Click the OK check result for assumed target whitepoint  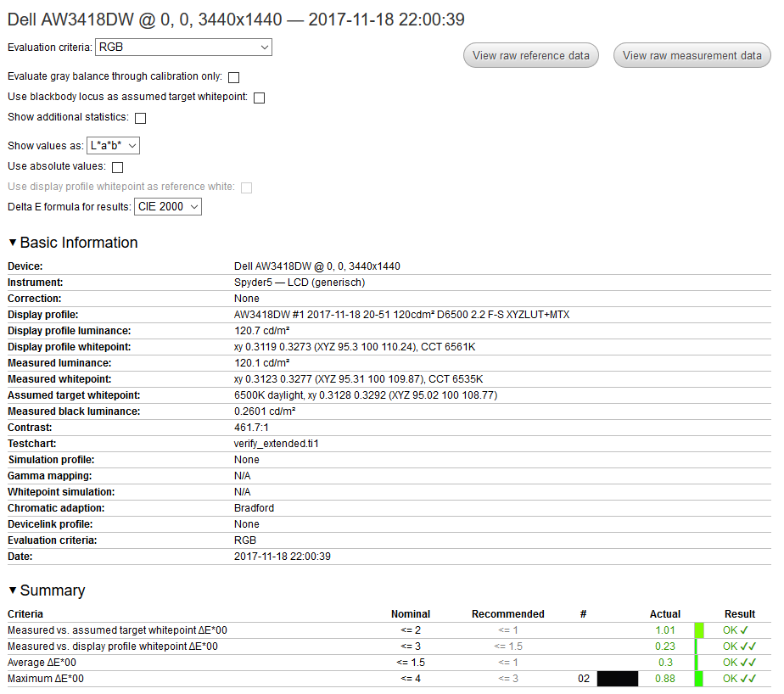point(736,630)
